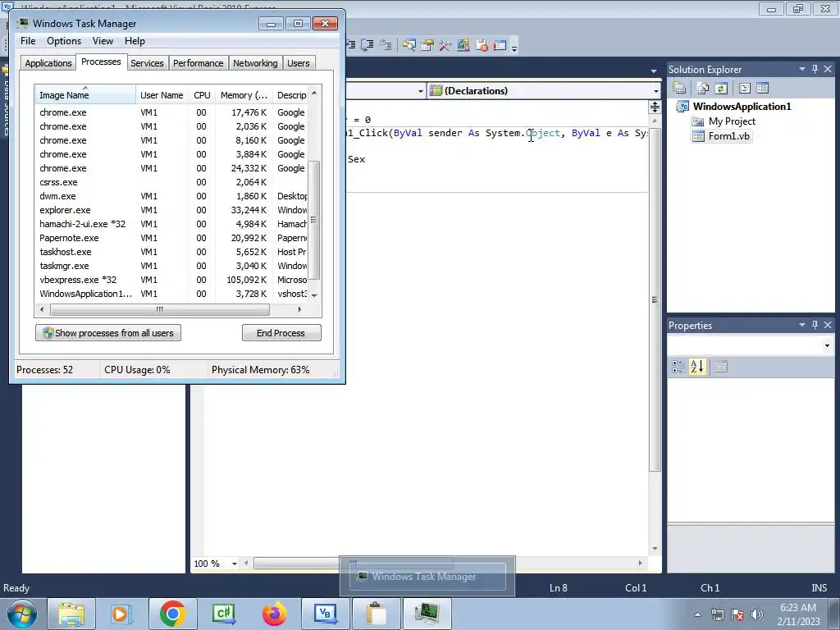Switch to the Users tab
The height and width of the screenshot is (630, 840).
[299, 63]
